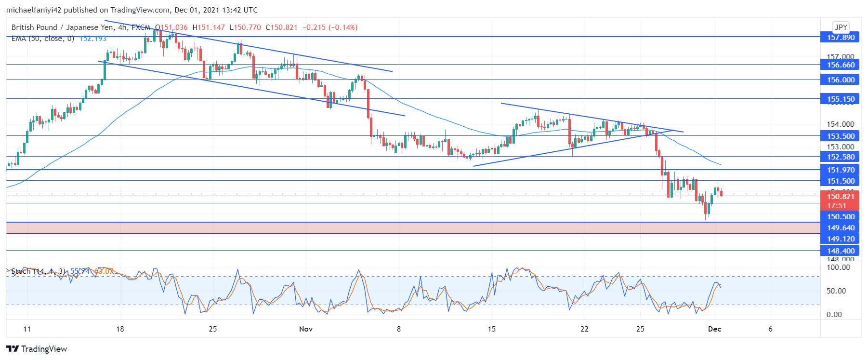Click the price change -0.215 (-0.14%) value
868x360 pixels.
pos(330,27)
